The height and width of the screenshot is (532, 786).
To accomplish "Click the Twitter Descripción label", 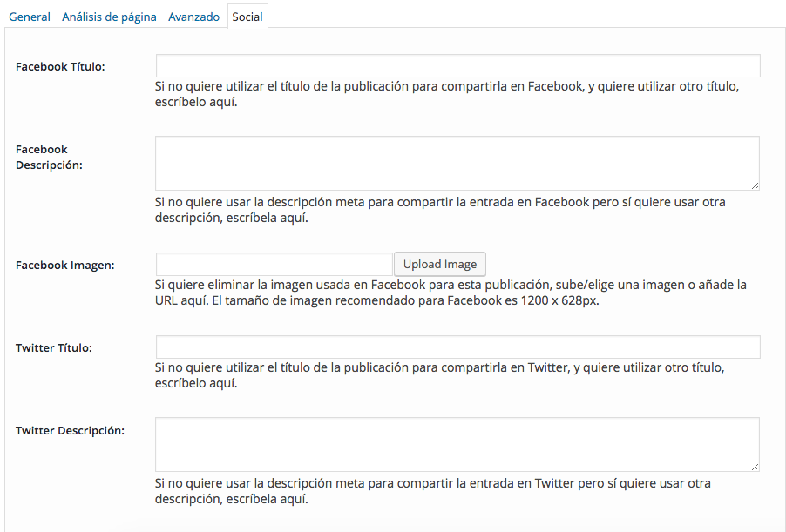I will [x=70, y=430].
